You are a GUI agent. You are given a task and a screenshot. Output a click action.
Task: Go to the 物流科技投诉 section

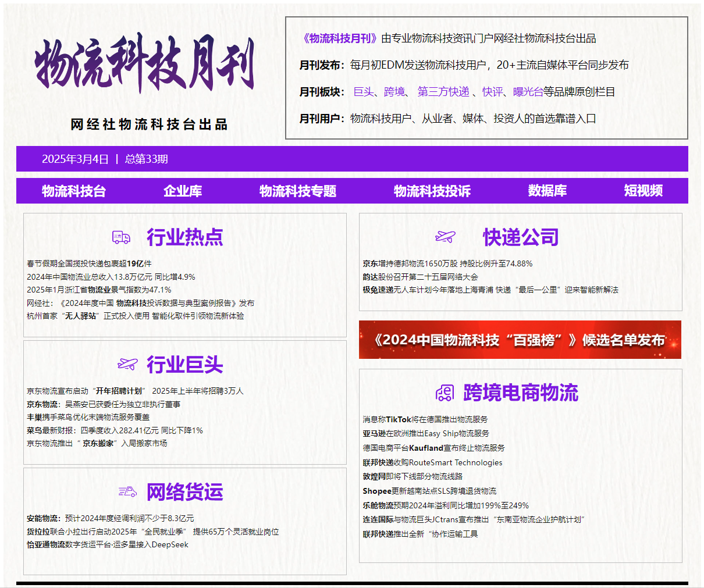(x=432, y=191)
